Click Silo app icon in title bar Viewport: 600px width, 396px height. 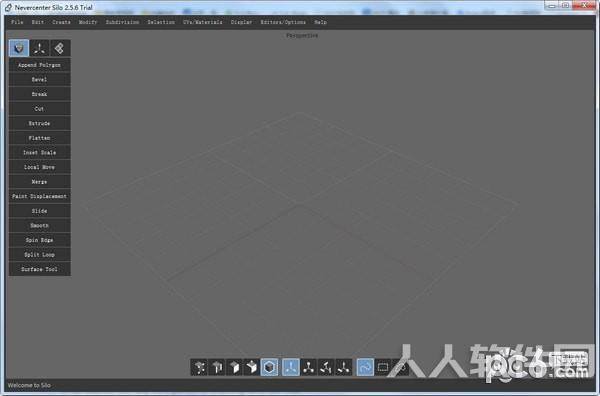pyautogui.click(x=8, y=7)
